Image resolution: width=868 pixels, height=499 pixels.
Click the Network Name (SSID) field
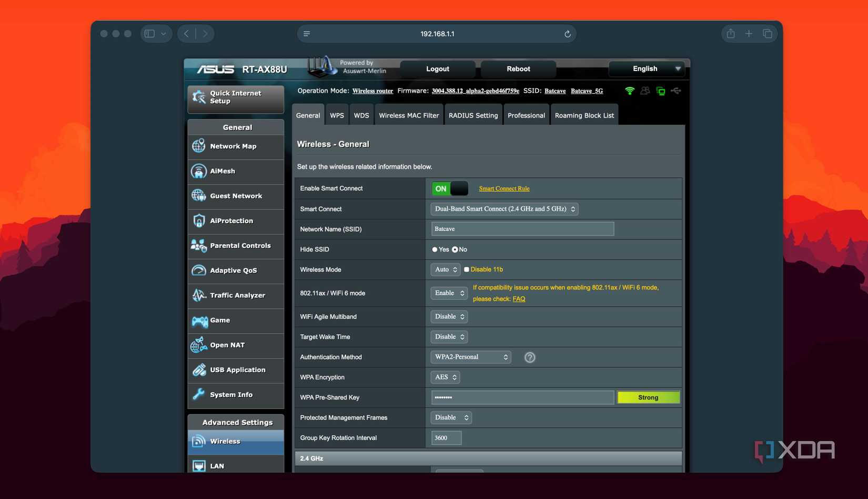tap(522, 229)
